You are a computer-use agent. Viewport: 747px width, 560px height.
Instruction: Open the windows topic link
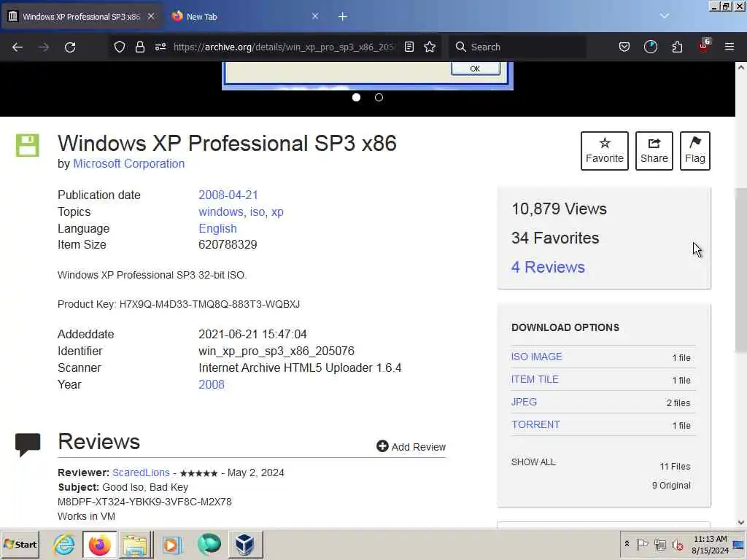coord(220,212)
